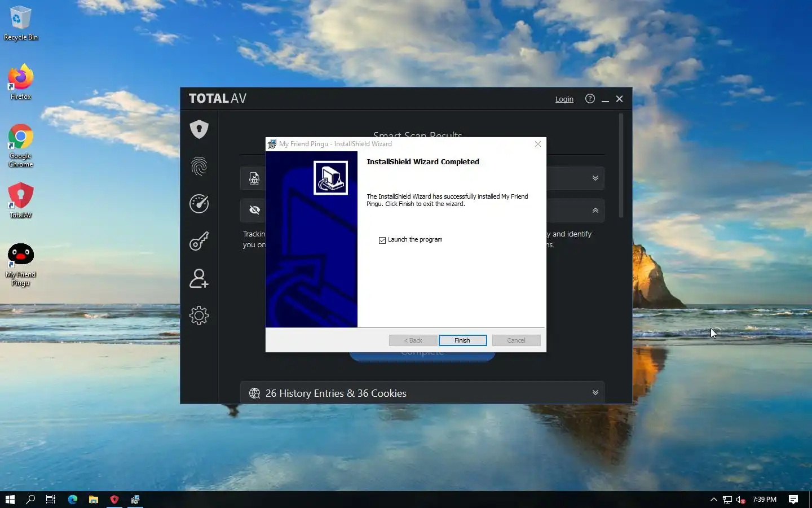
Task: Select the Google Chrome desktop shortcut
Action: point(21,146)
